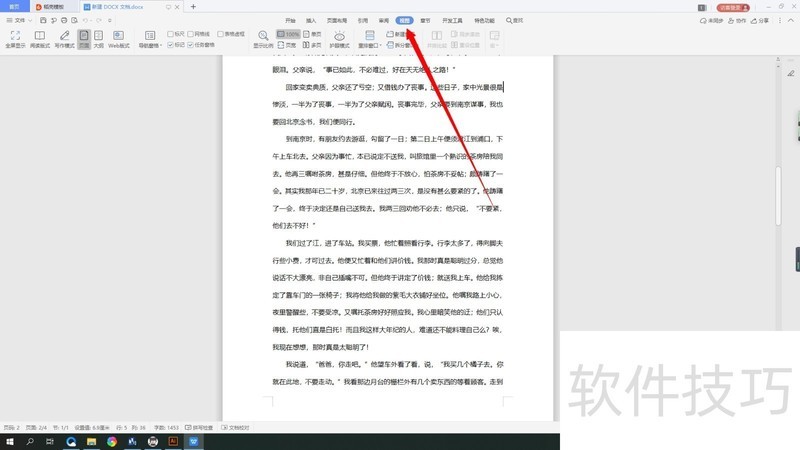Choose 页宽 page width zoom
The image size is (800, 450).
[x=287, y=45]
